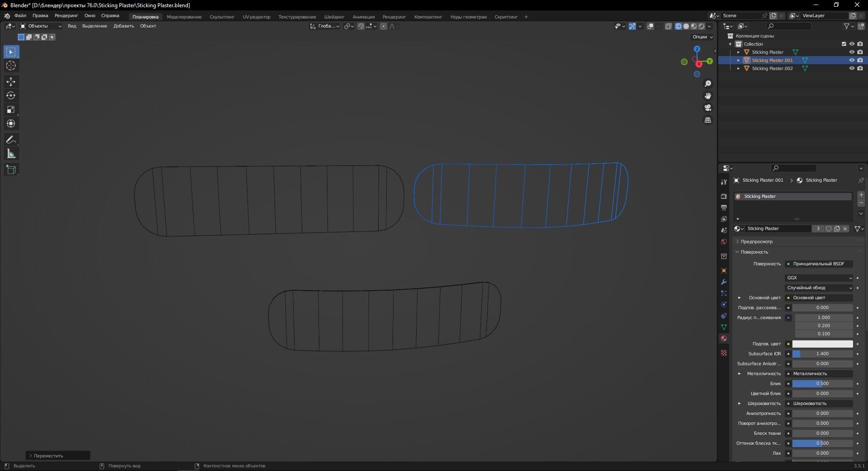Click the viewport zoom magnifier gizmo
The height and width of the screenshot is (471, 868).
coord(708,84)
